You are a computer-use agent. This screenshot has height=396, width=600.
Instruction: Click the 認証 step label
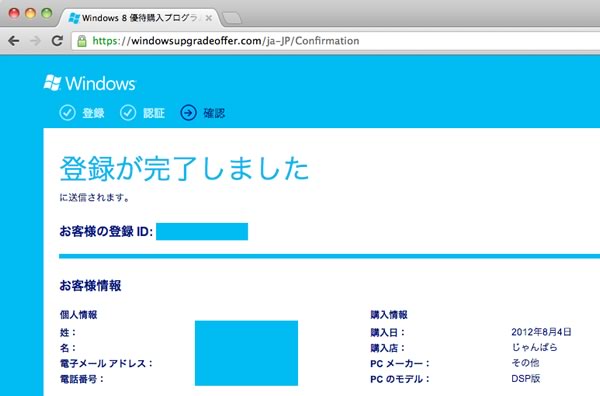[x=154, y=113]
